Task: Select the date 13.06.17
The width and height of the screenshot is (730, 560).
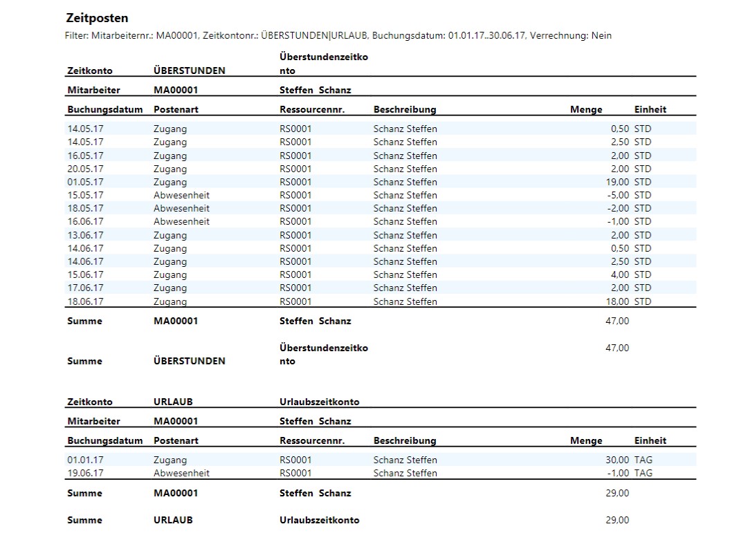Action: (x=85, y=235)
